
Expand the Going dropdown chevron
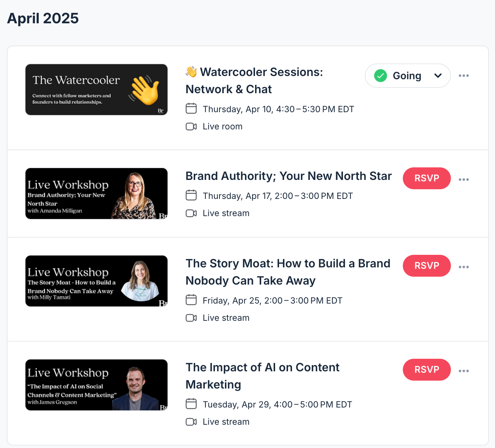[x=438, y=76]
